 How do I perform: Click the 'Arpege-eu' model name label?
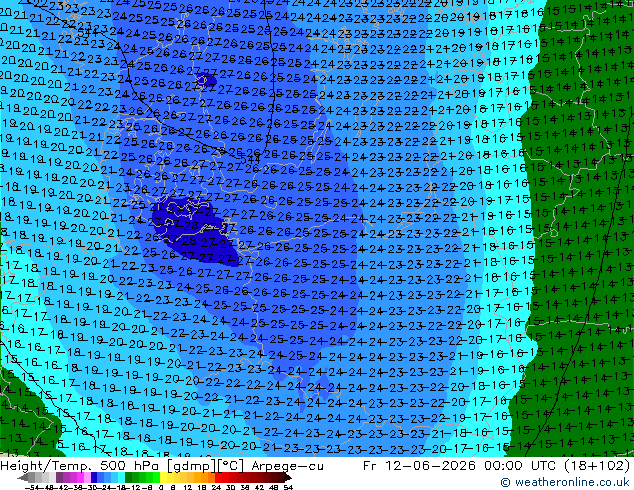tap(287, 466)
